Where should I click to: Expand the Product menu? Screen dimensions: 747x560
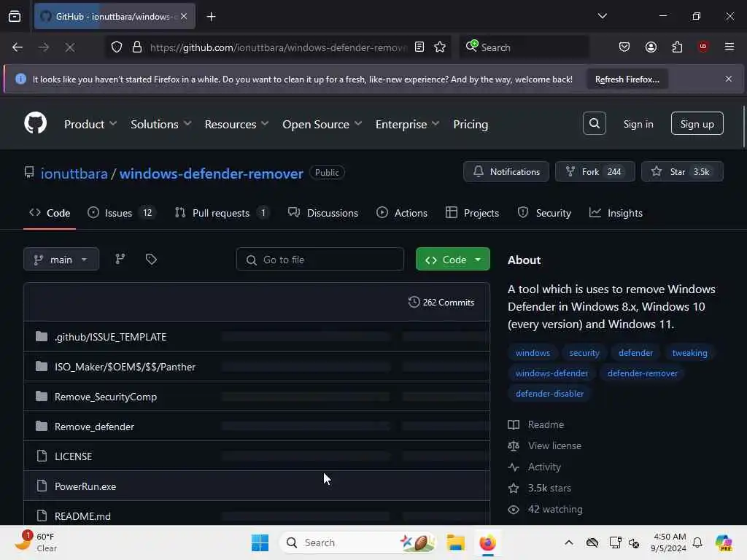click(90, 124)
